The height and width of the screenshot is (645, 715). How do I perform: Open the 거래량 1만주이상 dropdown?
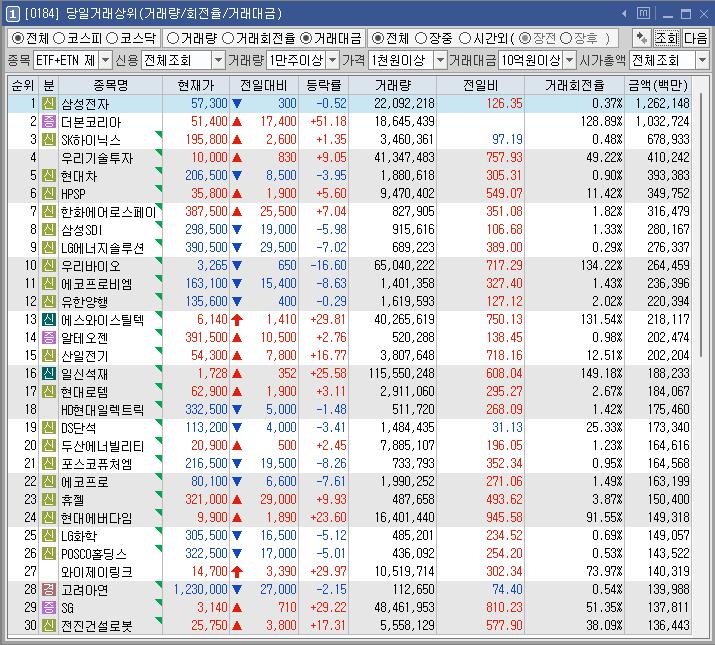333,60
